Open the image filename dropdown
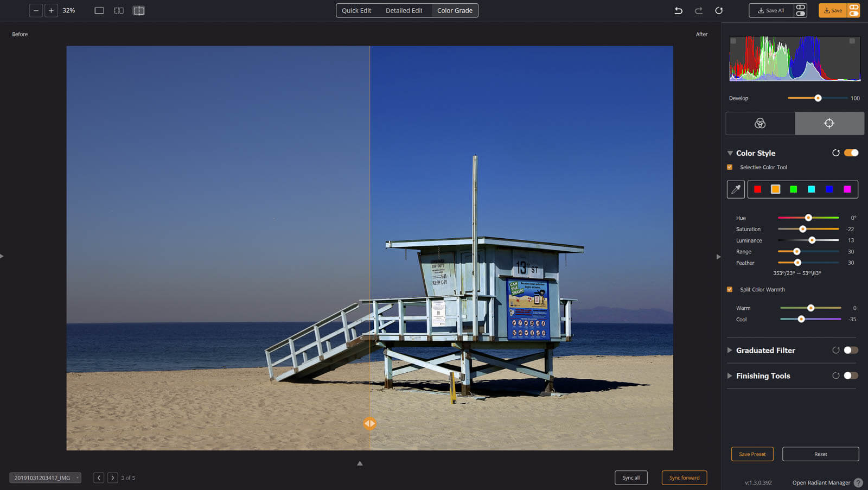 click(46, 478)
